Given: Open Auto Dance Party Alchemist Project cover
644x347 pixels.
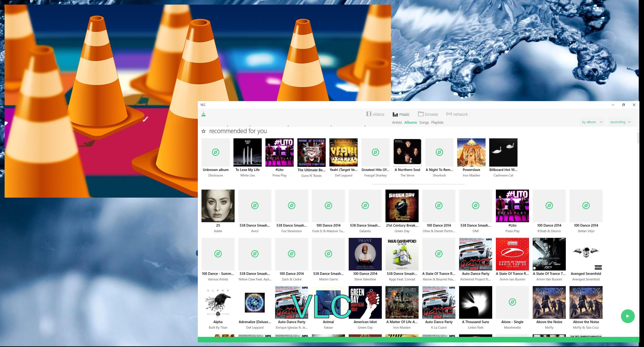Looking at the screenshot, I should (x=475, y=254).
